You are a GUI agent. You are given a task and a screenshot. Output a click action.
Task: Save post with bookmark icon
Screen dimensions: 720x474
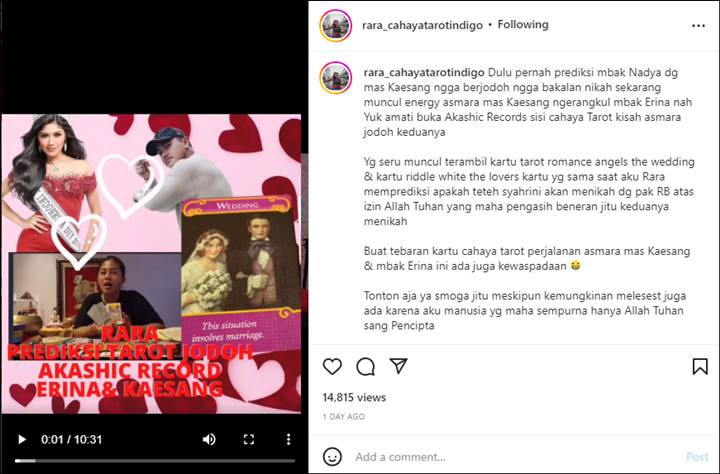click(x=700, y=366)
